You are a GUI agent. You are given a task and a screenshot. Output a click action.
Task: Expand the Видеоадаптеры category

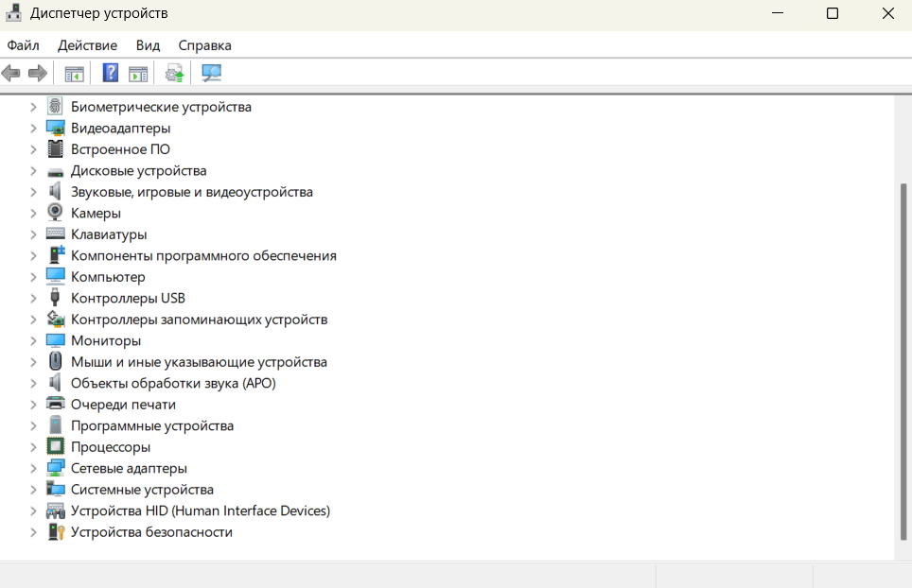33,128
